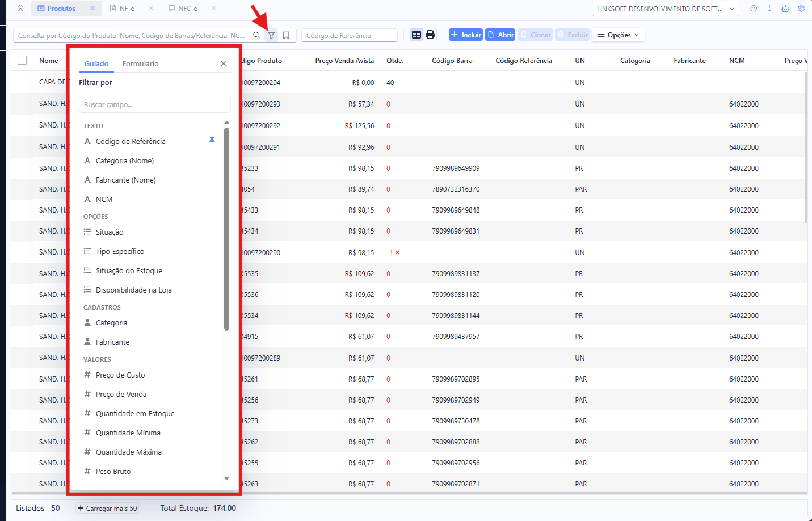Select Código de Referência filter option
The height and width of the screenshot is (521, 812).
pyautogui.click(x=131, y=141)
